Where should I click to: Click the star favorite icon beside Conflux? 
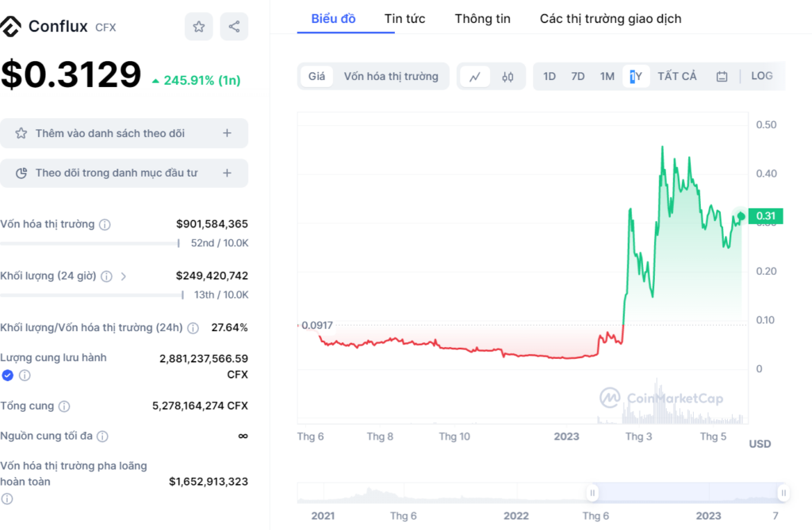(x=198, y=27)
